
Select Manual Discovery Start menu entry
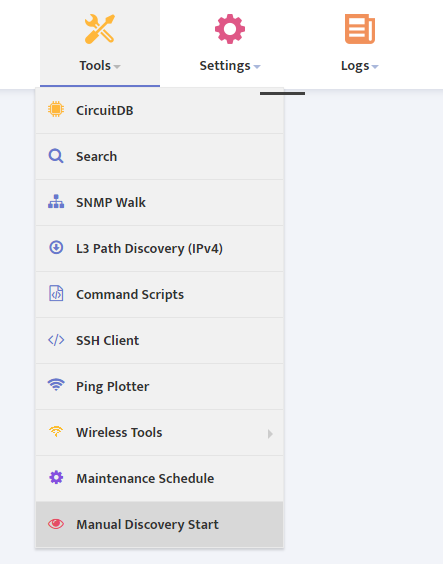(x=159, y=524)
